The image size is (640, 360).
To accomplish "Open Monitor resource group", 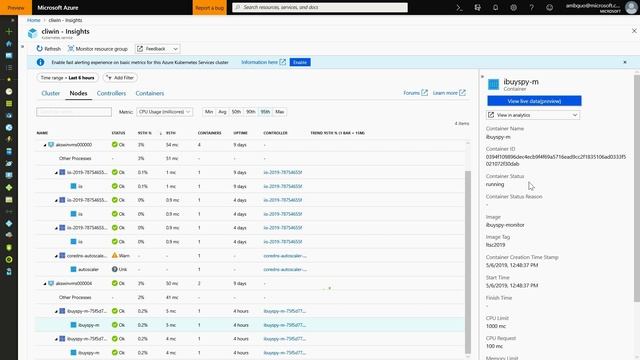I will coord(98,49).
